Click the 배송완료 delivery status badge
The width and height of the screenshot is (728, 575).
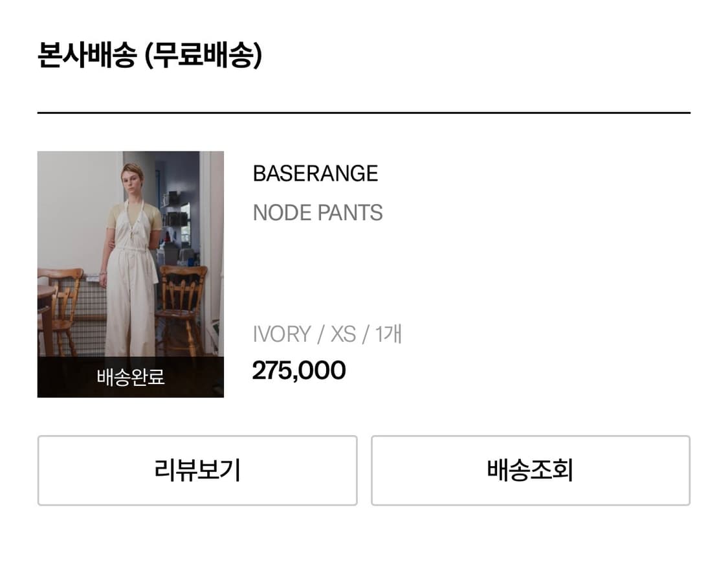pyautogui.click(x=130, y=378)
